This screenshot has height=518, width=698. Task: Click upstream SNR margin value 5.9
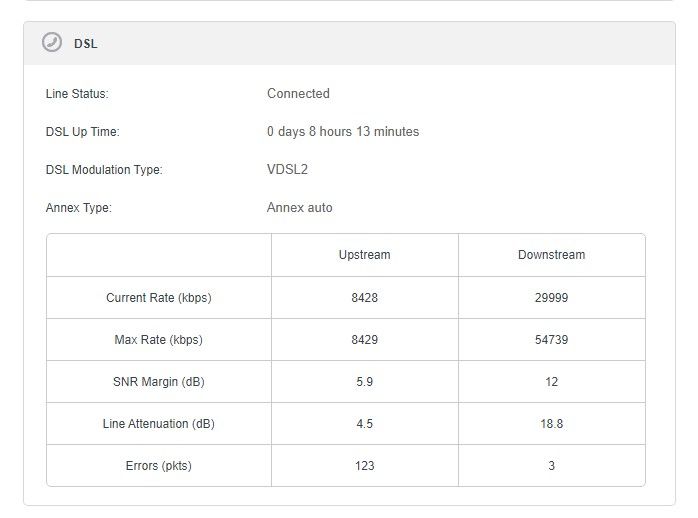(x=364, y=382)
